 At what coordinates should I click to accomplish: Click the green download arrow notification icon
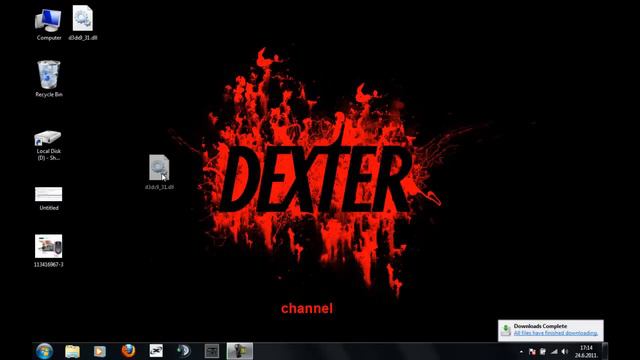pos(505,330)
